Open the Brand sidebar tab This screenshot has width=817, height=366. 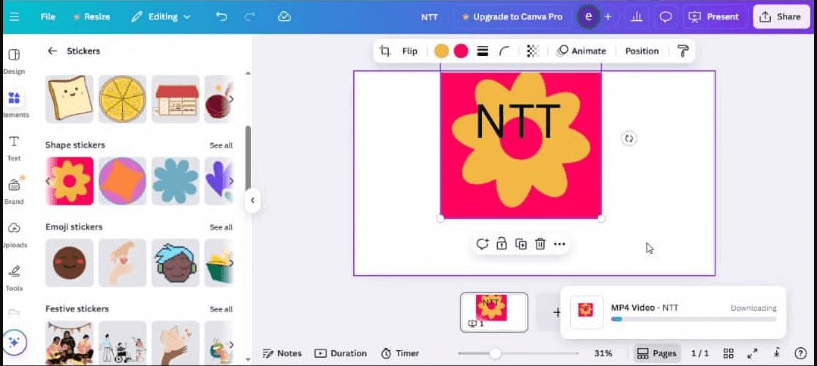14,191
